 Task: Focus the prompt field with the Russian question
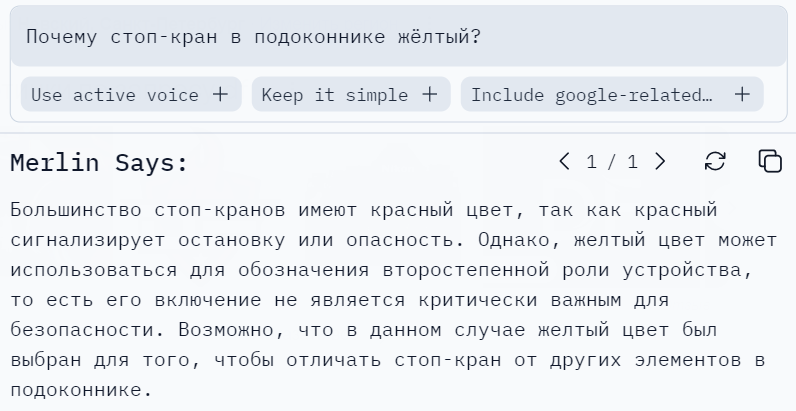point(398,38)
